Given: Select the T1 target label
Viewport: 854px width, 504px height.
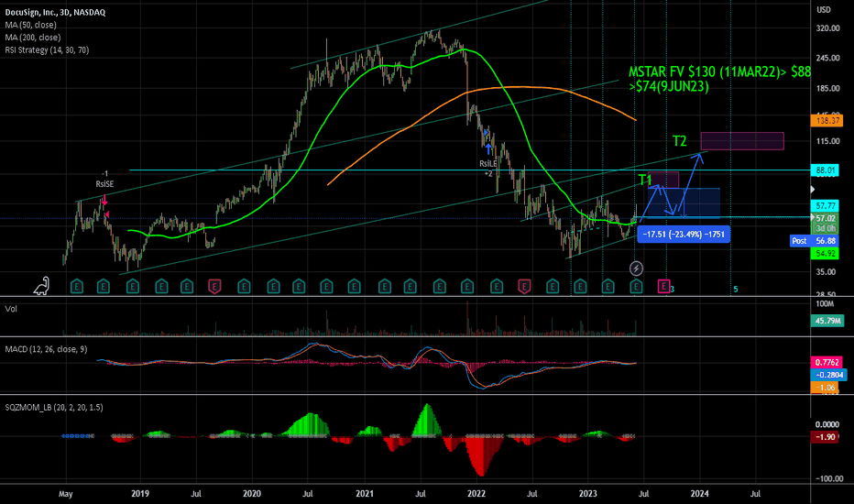Looking at the screenshot, I should [x=645, y=180].
